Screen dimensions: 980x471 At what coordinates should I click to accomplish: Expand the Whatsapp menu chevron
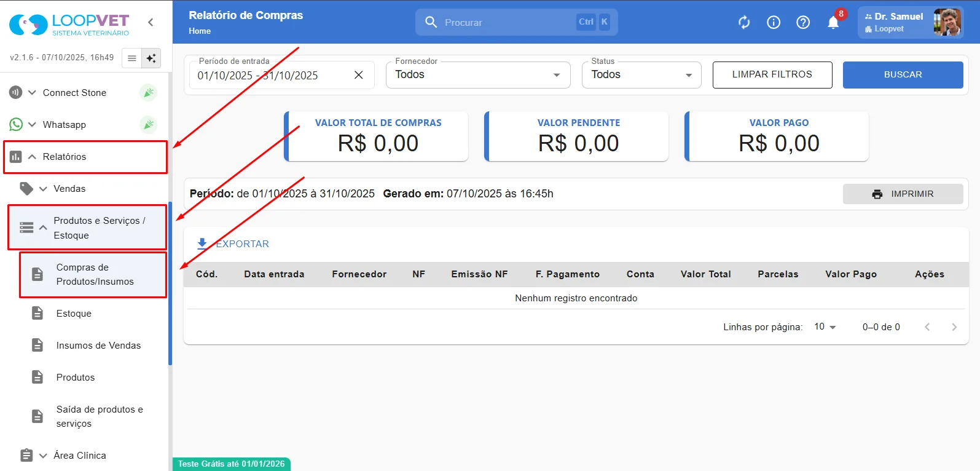coord(32,124)
